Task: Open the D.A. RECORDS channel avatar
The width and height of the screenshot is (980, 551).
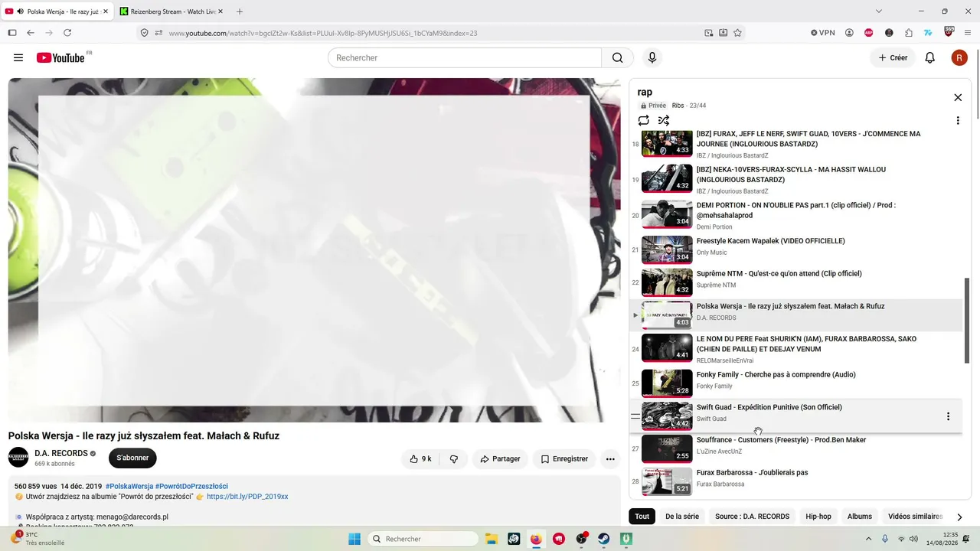Action: [18, 458]
